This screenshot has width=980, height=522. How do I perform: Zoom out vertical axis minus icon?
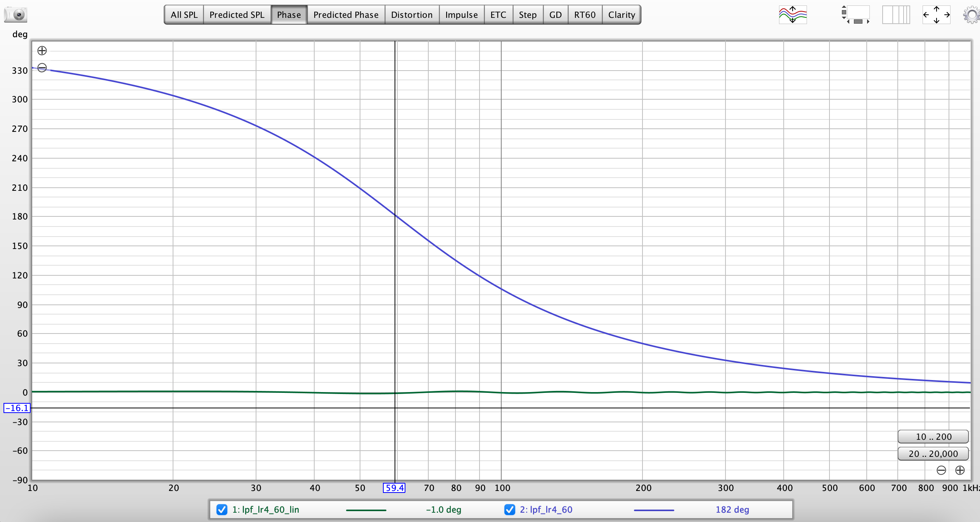pos(42,68)
